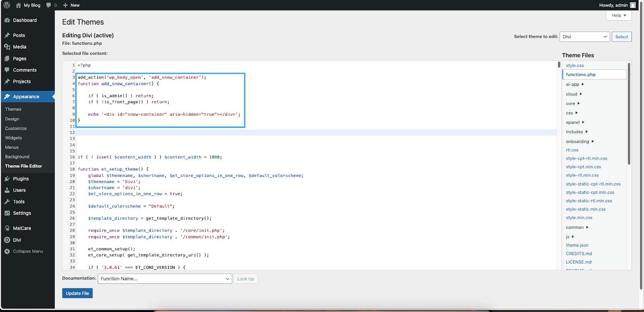Click the Dashboard gauge icon
This screenshot has height=312, width=644.
point(7,20)
